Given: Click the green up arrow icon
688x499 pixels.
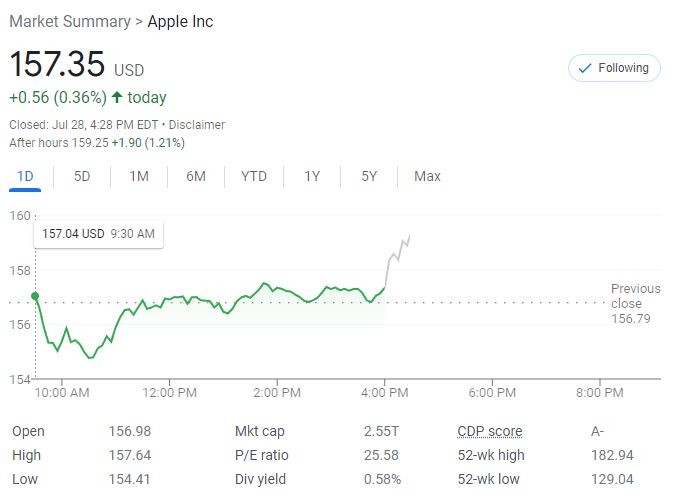Looking at the screenshot, I should click(117, 97).
